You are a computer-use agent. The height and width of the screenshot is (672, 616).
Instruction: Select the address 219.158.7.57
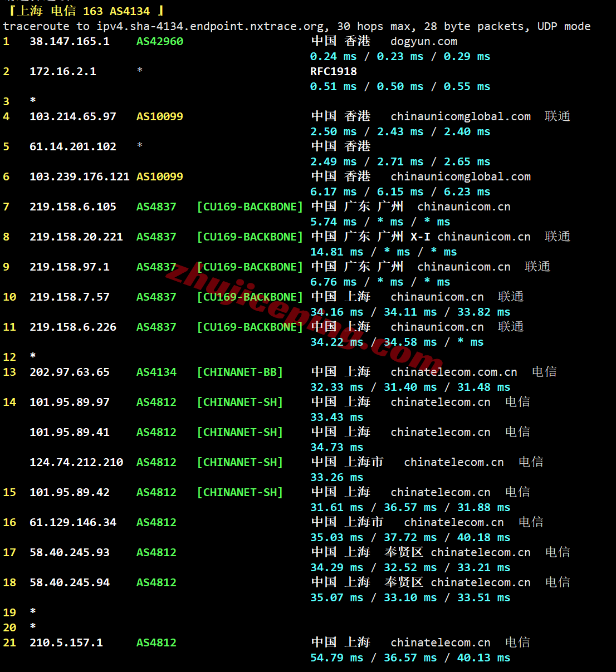pos(70,297)
